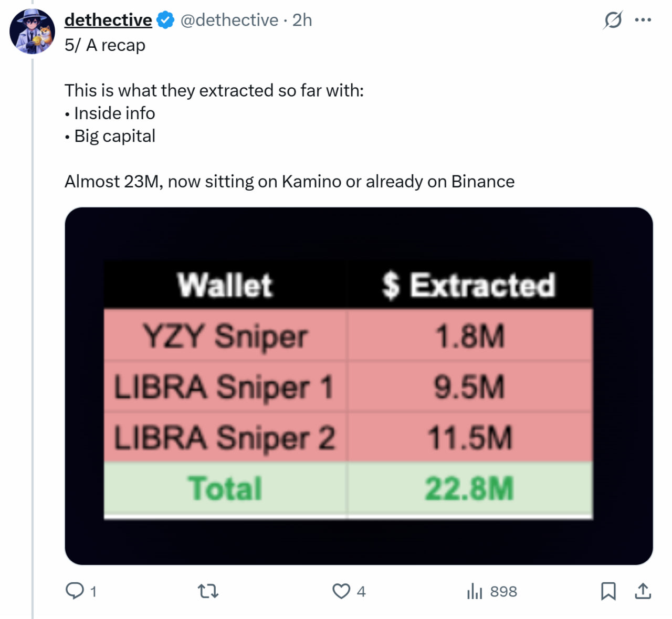The image size is (672, 619).
Task: Open Grok explanation via the Grok icon
Action: click(x=613, y=19)
